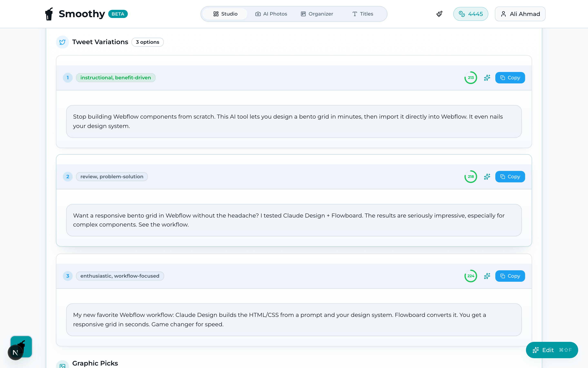Viewport: 588px width, 368px height.
Task: Switch to the Studio tab
Action: point(225,14)
